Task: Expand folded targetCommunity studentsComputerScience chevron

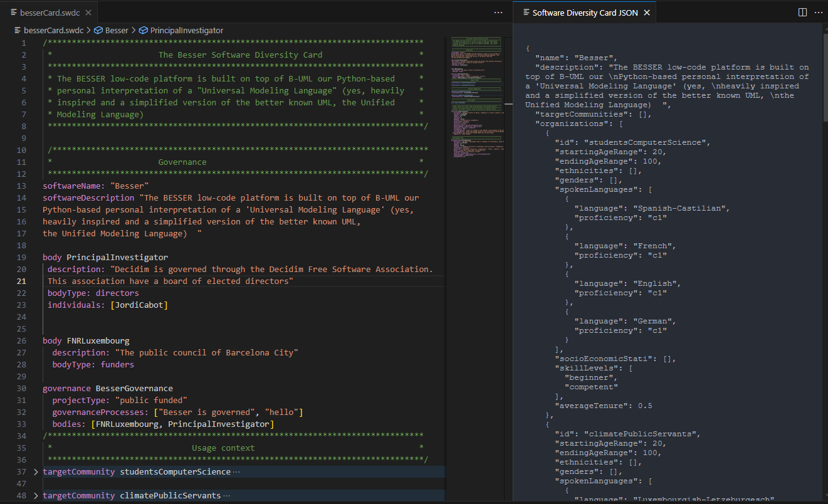Action: click(36, 472)
